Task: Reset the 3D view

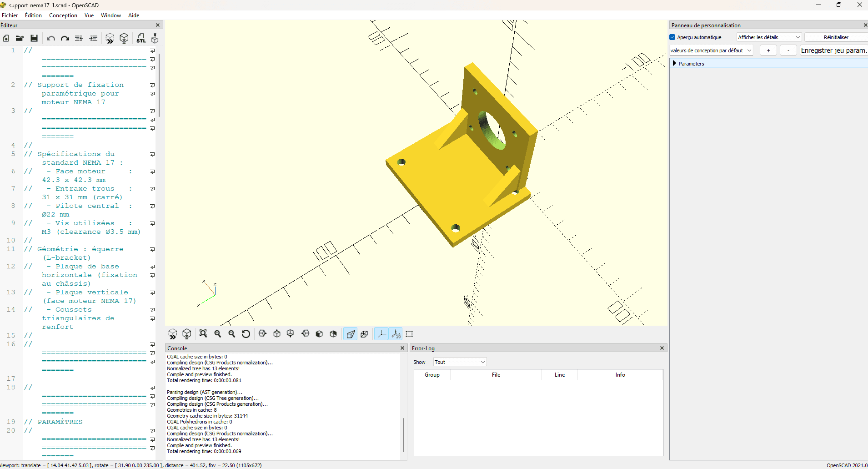Action: tap(246, 334)
